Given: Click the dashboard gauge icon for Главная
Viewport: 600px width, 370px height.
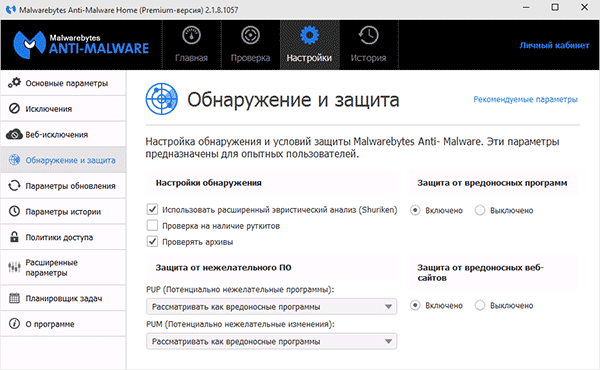Looking at the screenshot, I should click(x=191, y=35).
